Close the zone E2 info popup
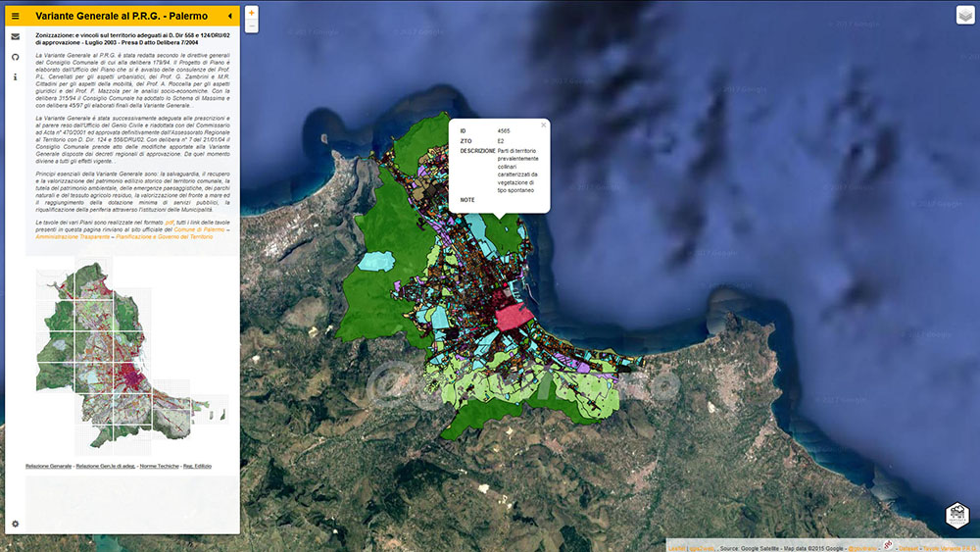 coord(543,125)
